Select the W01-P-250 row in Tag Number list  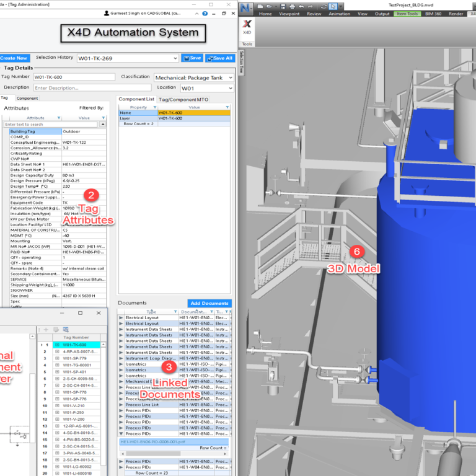(76, 413)
